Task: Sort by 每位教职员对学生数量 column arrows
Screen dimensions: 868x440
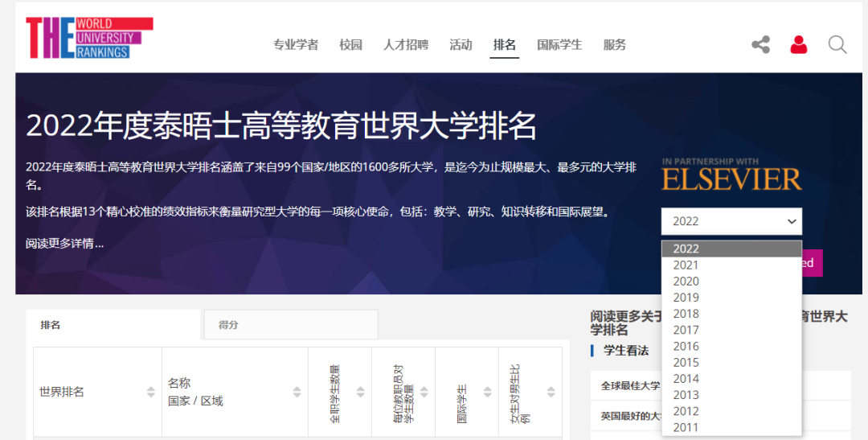Action: [424, 392]
